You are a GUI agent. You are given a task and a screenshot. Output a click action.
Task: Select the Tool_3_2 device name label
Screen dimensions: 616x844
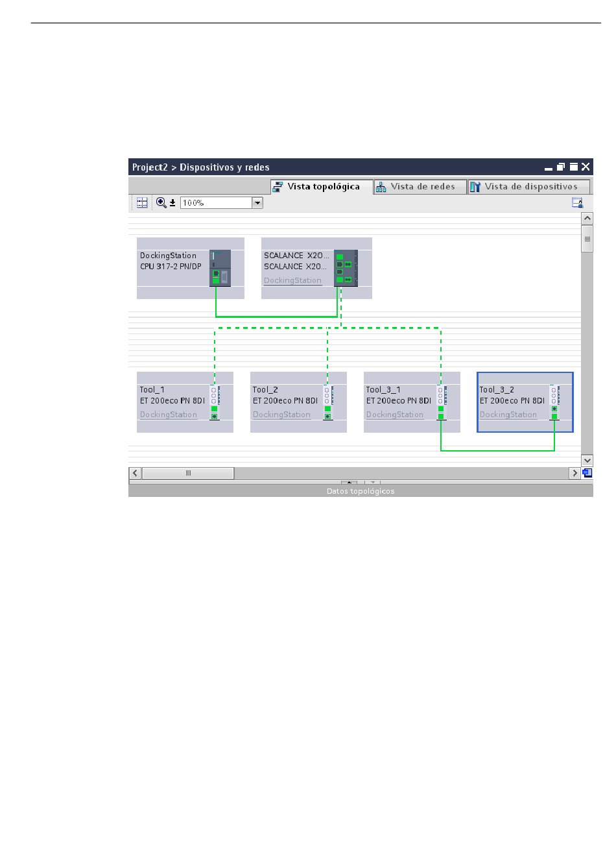(497, 390)
